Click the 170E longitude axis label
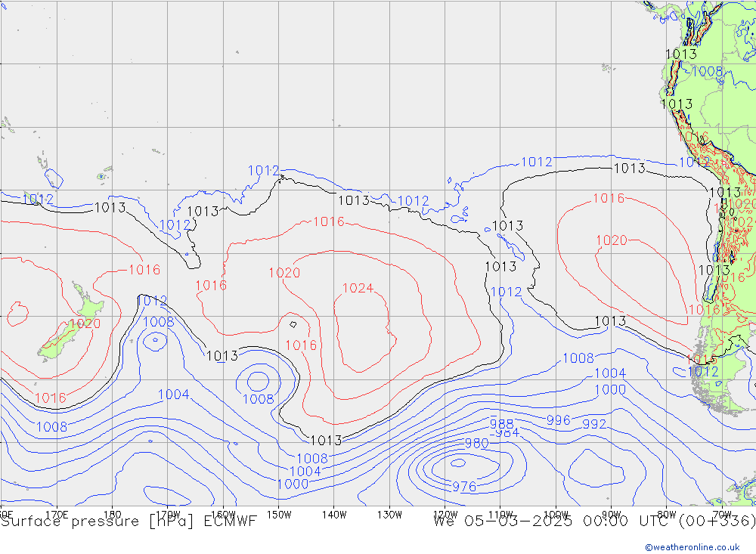756x554 pixels. (57, 515)
